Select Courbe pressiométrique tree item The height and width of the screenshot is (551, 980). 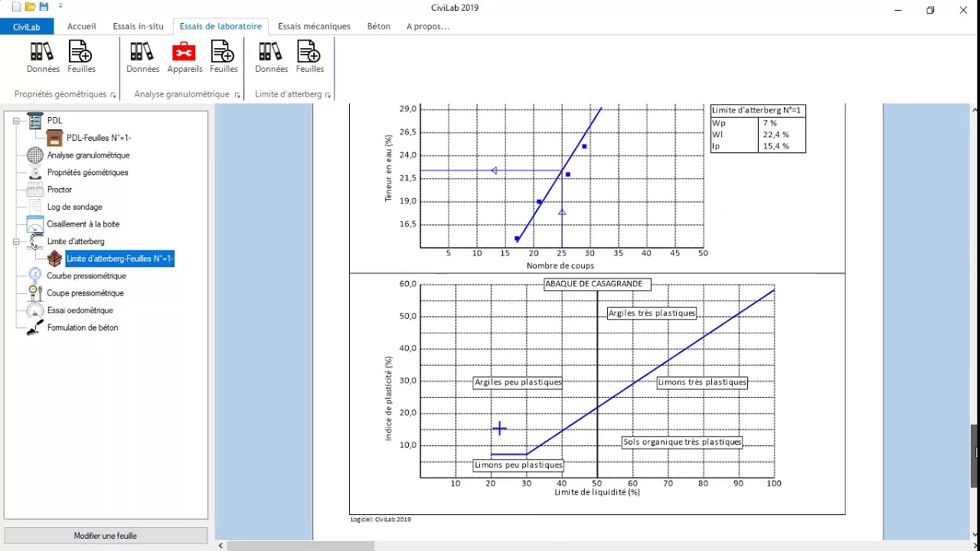click(x=87, y=275)
